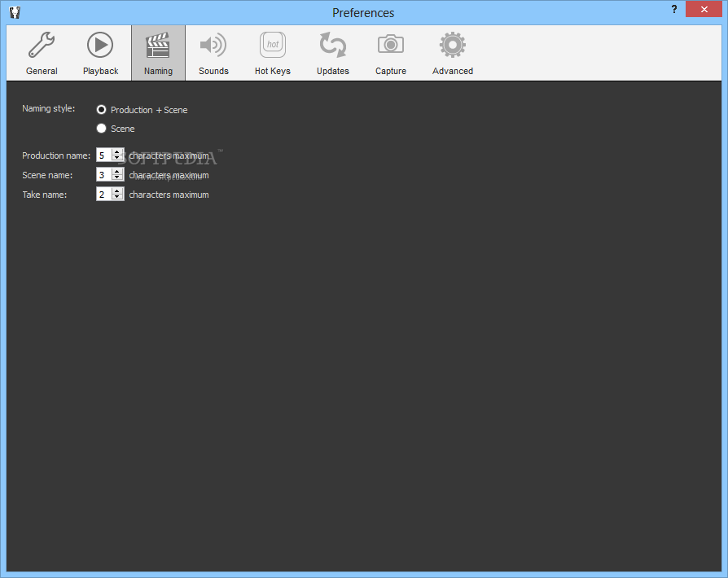Increase Take name character maximum
Screen dimensions: 728x578
(x=117, y=190)
